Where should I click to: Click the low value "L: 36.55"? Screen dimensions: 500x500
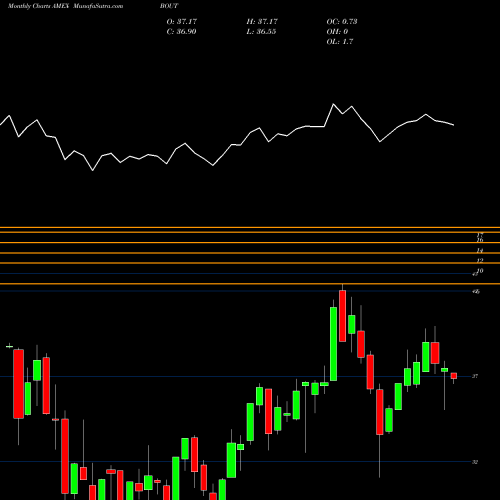pos(261,31)
